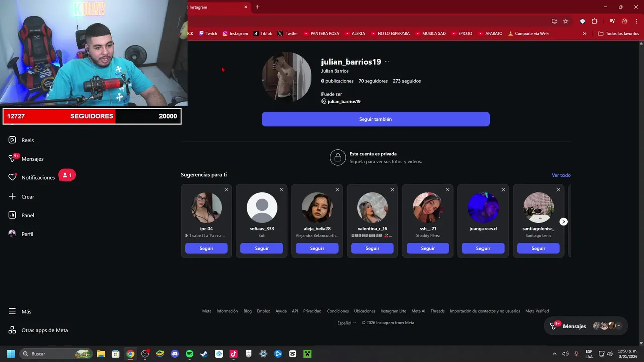
Task: Follow ipc.04 with Seguir button
Action: click(206, 248)
